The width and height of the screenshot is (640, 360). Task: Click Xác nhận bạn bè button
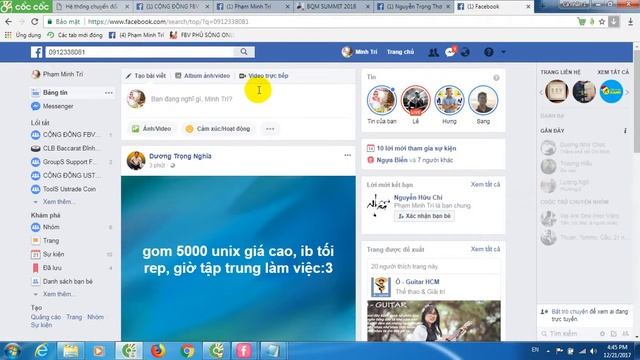tap(424, 216)
